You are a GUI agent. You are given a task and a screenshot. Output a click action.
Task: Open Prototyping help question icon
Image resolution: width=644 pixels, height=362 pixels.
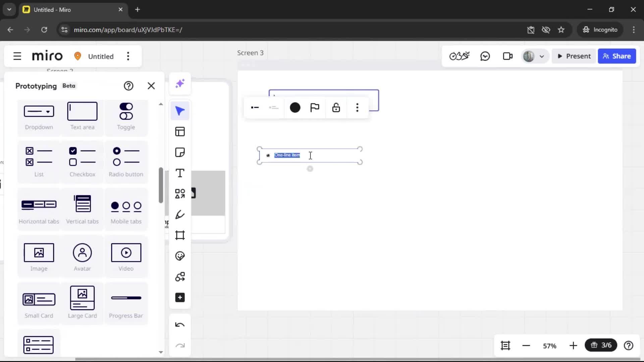(x=128, y=86)
